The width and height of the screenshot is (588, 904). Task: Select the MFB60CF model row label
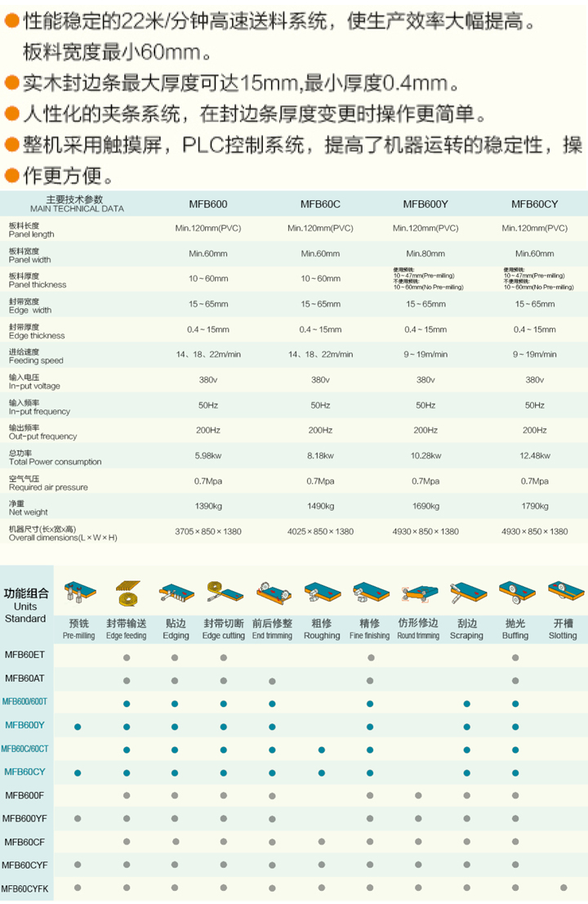pyautogui.click(x=24, y=843)
